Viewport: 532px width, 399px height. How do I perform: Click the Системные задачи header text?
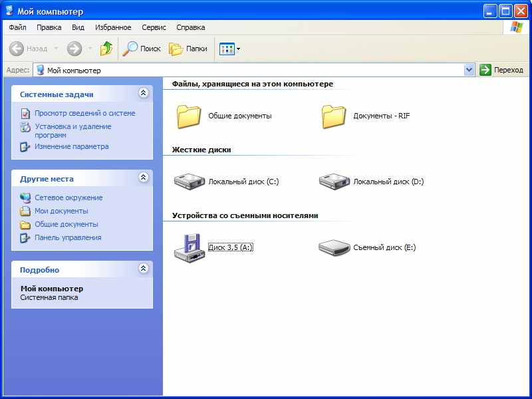tap(57, 94)
